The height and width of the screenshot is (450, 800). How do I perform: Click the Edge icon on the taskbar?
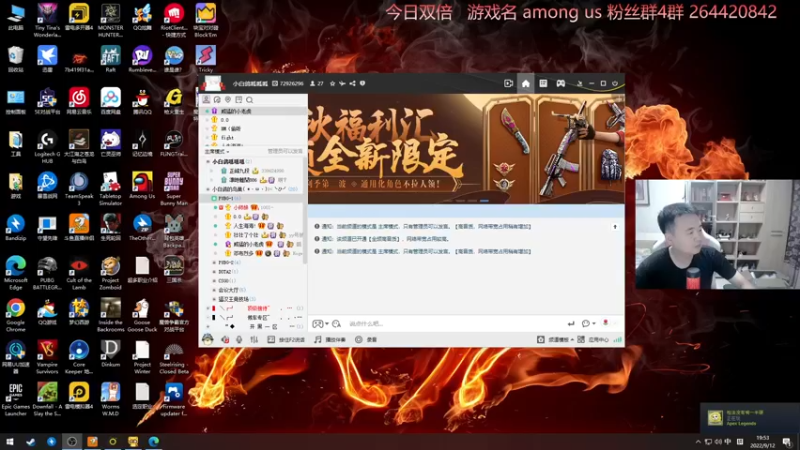(x=154, y=441)
